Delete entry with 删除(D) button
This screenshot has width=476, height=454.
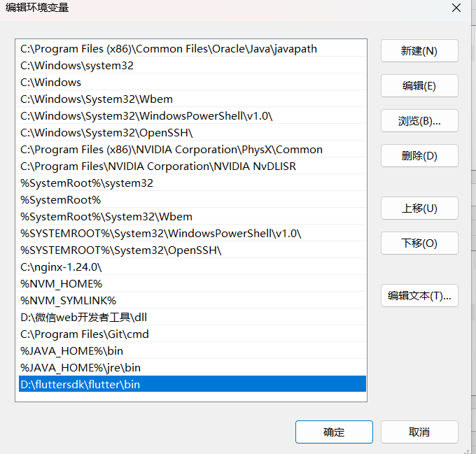tap(419, 155)
